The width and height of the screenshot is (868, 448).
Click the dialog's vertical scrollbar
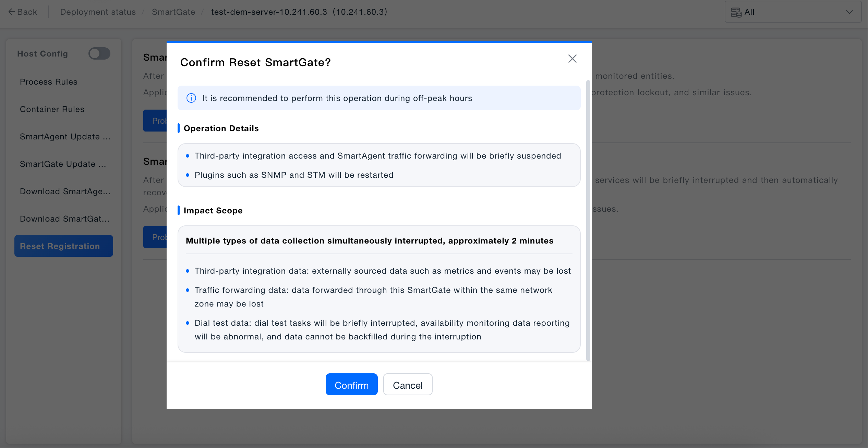point(588,221)
